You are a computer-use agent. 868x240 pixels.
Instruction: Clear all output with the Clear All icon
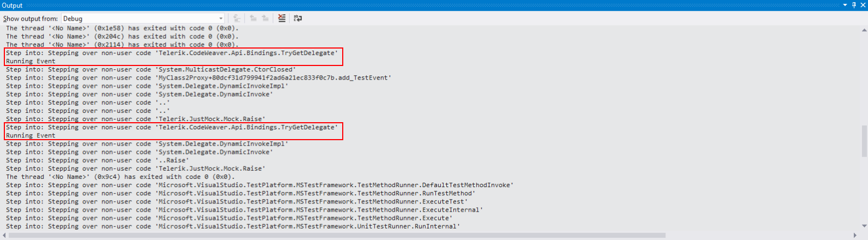coord(282,18)
